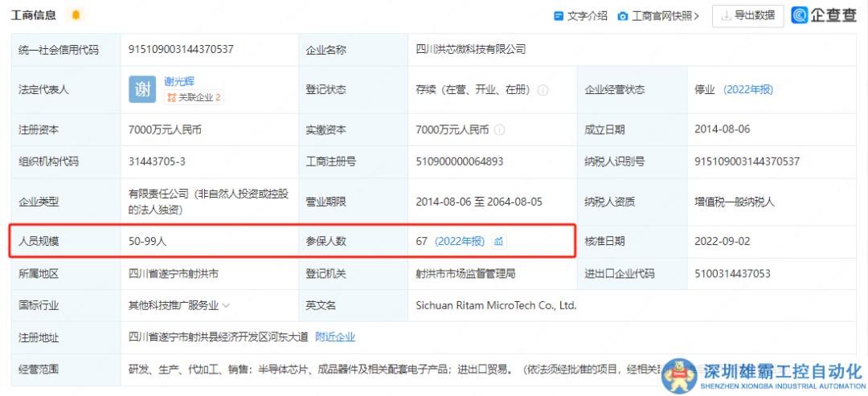Click the 附近企业 nearby companies link

pos(334,337)
